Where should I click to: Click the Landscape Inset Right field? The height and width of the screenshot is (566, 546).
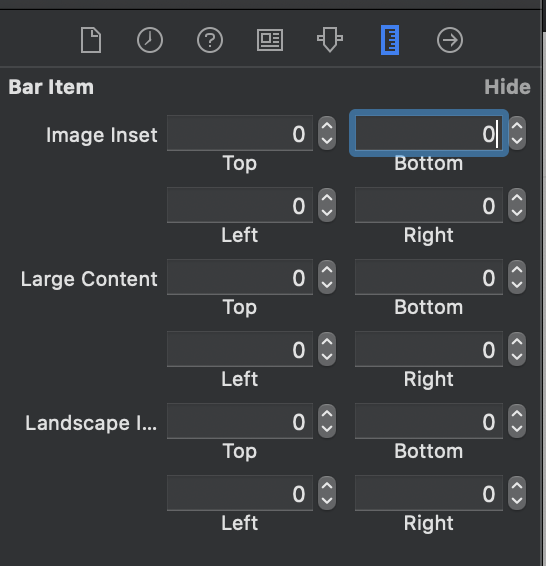point(429,493)
